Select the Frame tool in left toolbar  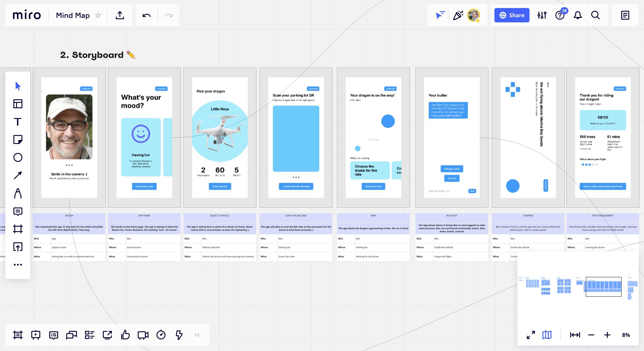18,229
